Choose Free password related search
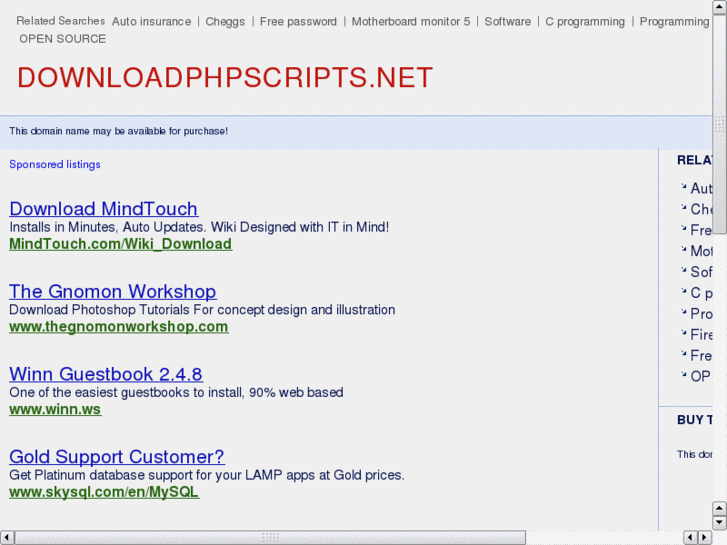 298,22
